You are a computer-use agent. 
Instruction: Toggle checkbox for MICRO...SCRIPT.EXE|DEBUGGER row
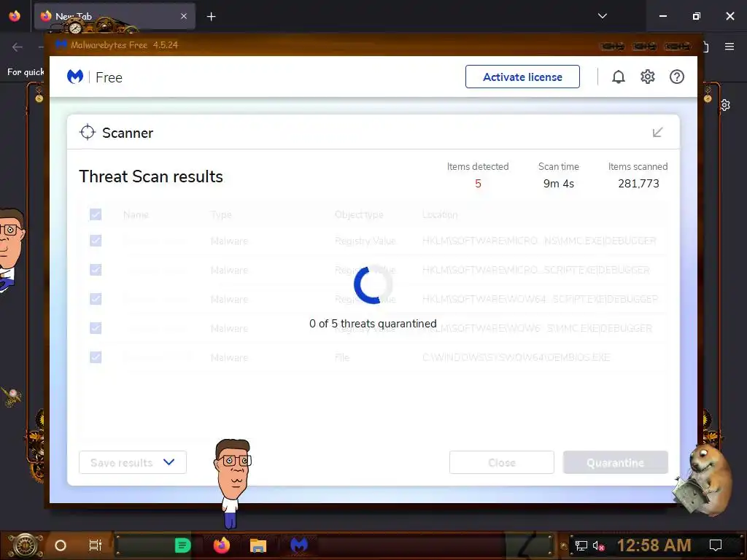[x=96, y=270]
